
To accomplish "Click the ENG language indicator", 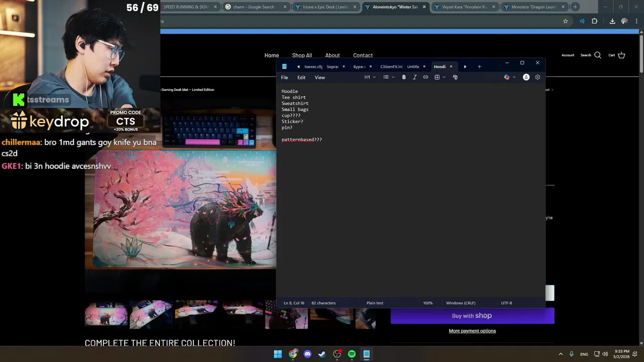I will 584,354.
